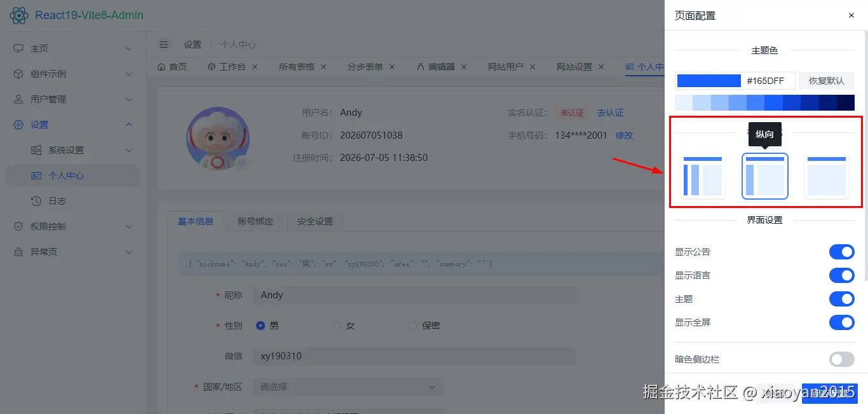Image resolution: width=868 pixels, height=414 pixels.
Task: Click the main theme color swatch
Action: 709,81
